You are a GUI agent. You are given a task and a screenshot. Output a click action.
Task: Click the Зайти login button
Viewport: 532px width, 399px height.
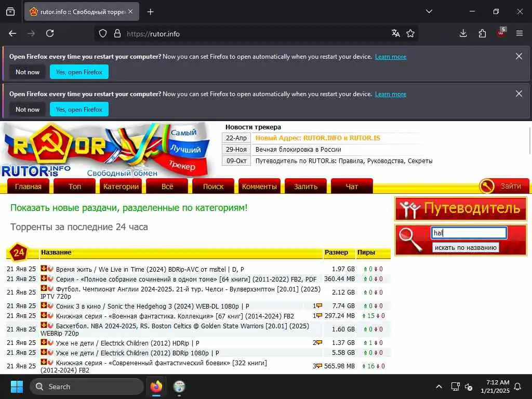coord(504,186)
